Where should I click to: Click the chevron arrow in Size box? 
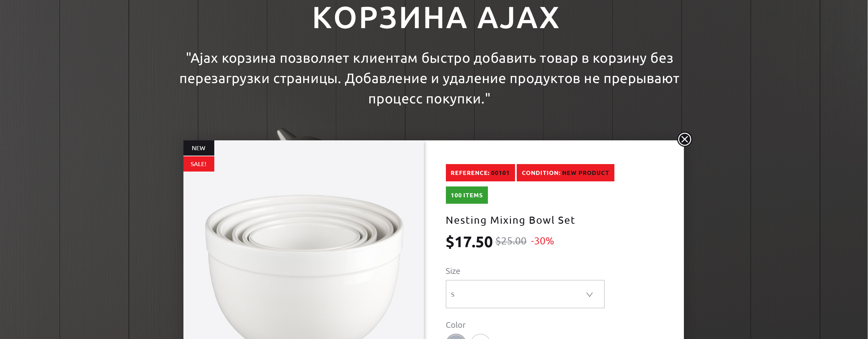590,295
